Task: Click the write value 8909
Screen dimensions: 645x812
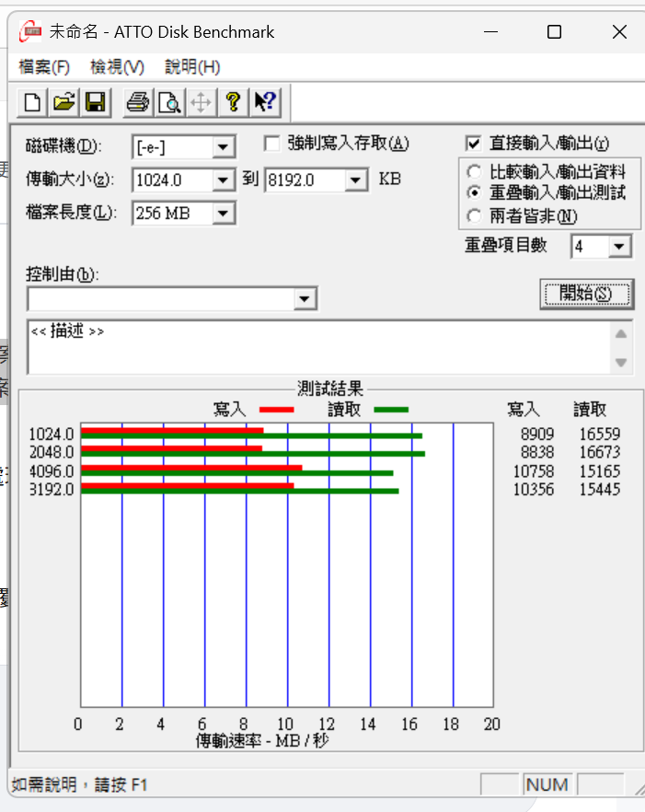Action: click(536, 434)
